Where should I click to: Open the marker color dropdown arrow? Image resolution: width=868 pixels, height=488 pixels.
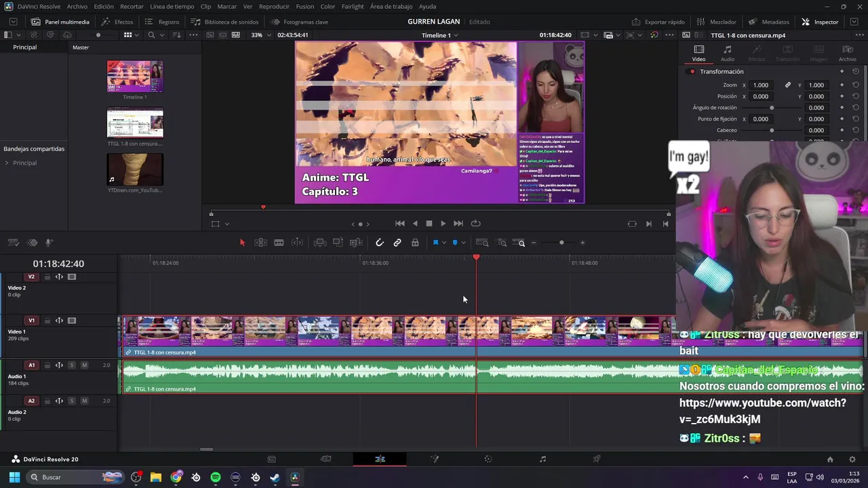[x=463, y=243]
